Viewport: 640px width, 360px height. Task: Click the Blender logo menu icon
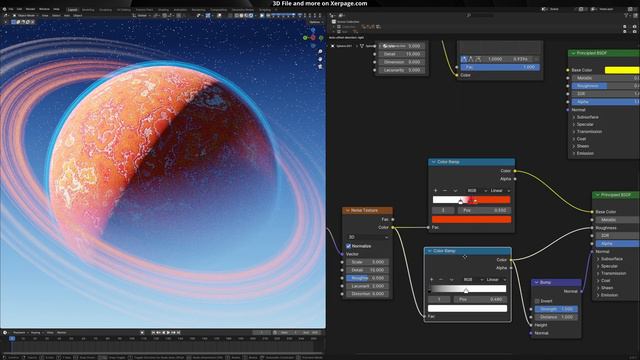pos(4,9)
